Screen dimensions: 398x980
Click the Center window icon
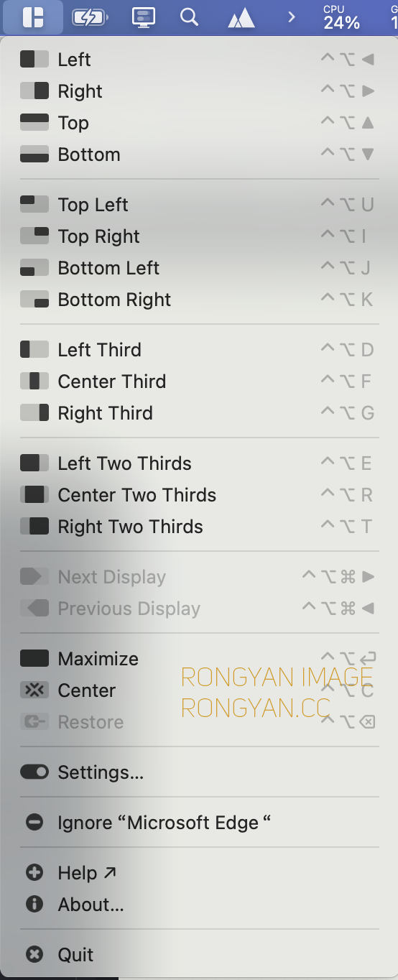[34, 690]
